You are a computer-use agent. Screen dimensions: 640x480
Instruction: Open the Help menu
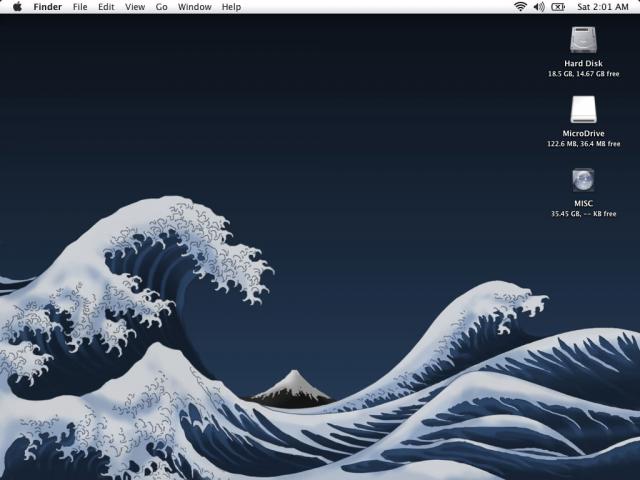[231, 7]
